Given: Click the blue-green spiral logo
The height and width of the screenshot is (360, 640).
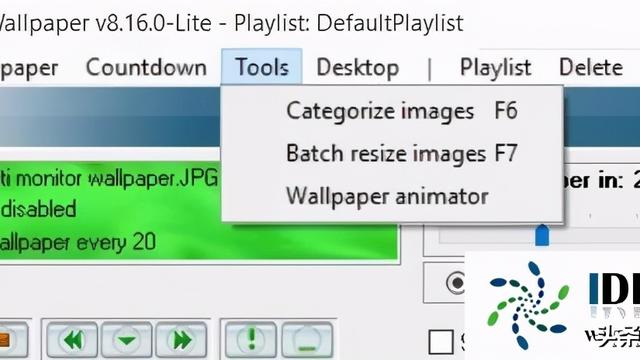Looking at the screenshot, I should tap(528, 305).
